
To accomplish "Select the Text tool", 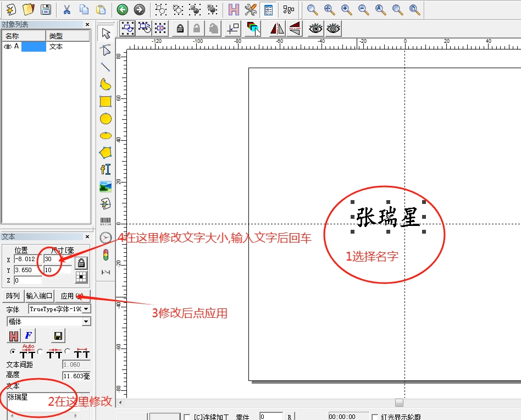I will tap(106, 169).
